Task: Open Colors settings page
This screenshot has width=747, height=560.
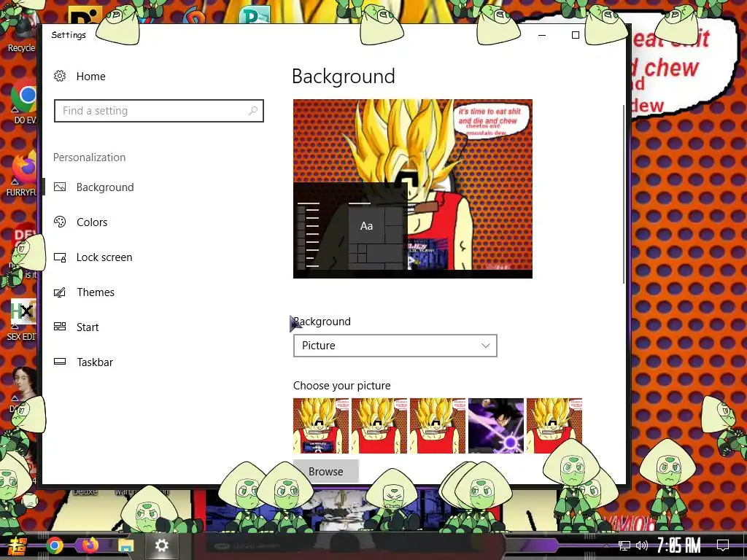Action: click(x=92, y=222)
